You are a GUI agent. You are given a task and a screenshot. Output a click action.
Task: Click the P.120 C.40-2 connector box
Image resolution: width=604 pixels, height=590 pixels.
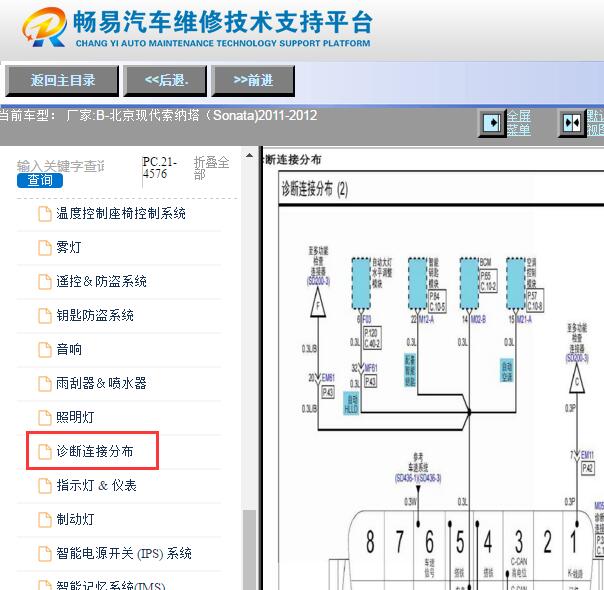(x=372, y=338)
